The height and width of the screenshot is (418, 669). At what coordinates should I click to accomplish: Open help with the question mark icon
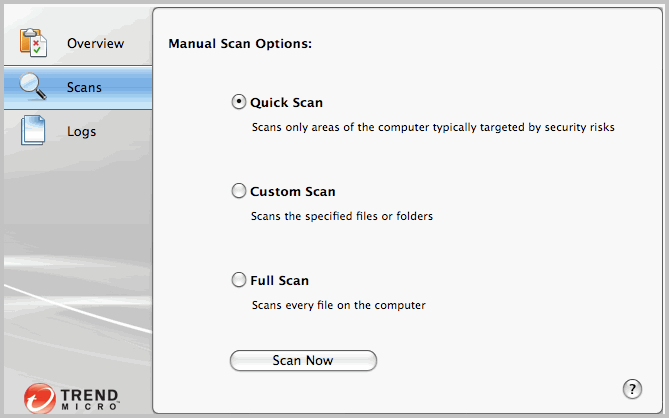click(x=632, y=389)
